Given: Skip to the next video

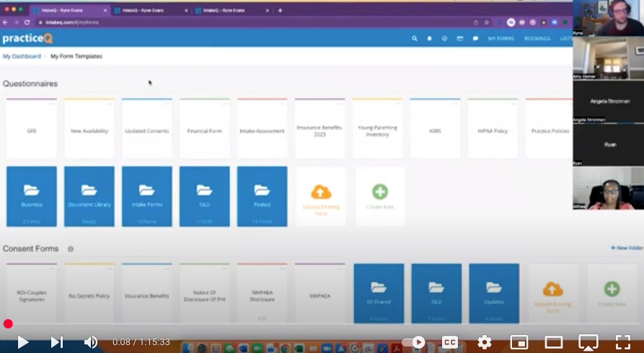Looking at the screenshot, I should click(57, 342).
